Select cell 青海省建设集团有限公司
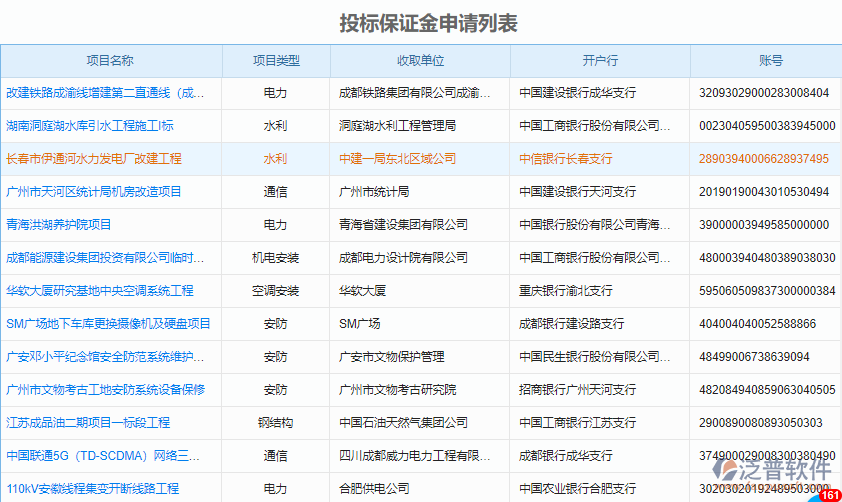Viewport: 842px width, 502px height. 403,224
